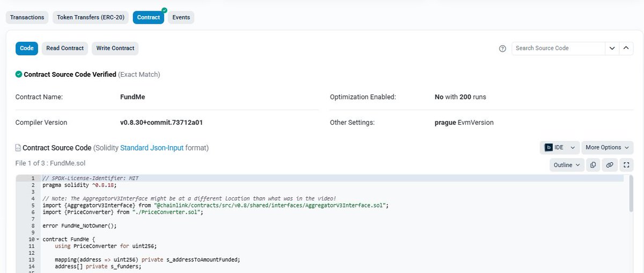
Task: Switch to the Events tab
Action: pyautogui.click(x=181, y=18)
